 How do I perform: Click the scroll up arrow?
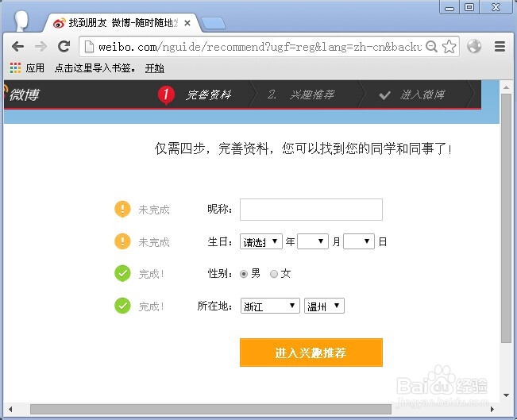[506, 87]
